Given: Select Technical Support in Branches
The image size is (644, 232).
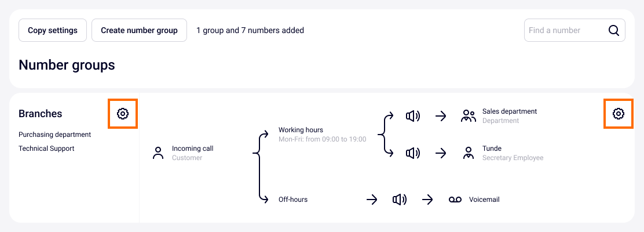Looking at the screenshot, I should [46, 148].
